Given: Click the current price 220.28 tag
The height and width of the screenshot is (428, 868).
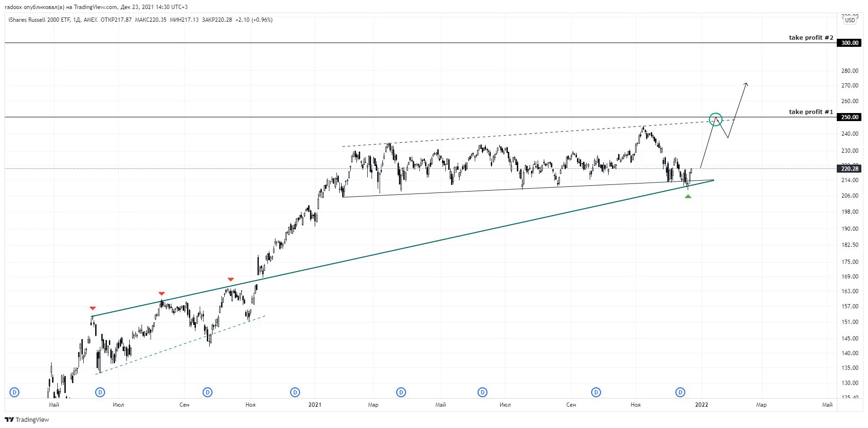Looking at the screenshot, I should 850,169.
